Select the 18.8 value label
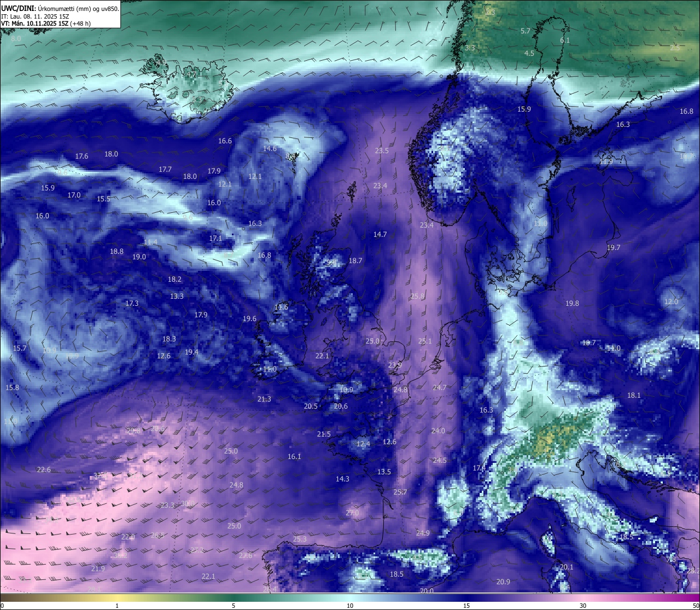The height and width of the screenshot is (610, 700). pos(116,251)
